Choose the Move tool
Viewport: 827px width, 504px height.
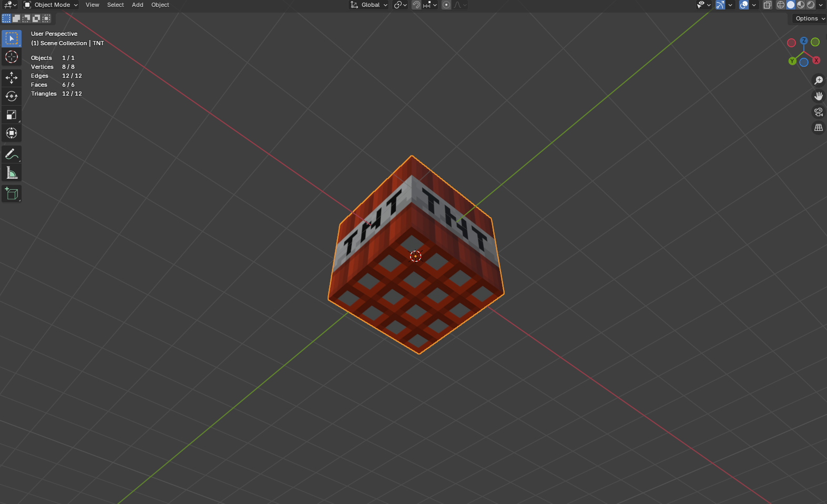12,78
